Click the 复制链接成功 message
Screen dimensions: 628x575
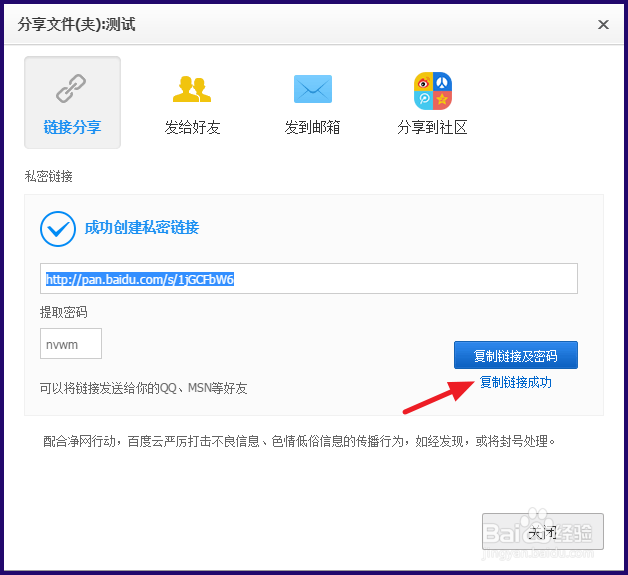(x=516, y=382)
